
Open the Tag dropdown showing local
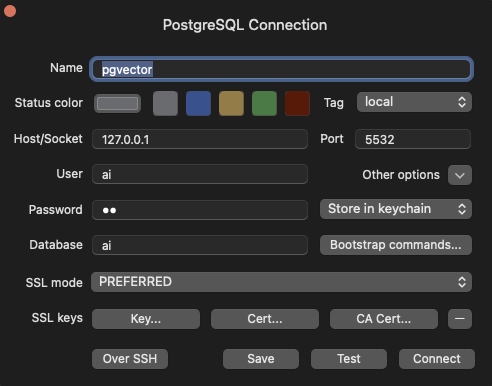pyautogui.click(x=414, y=102)
